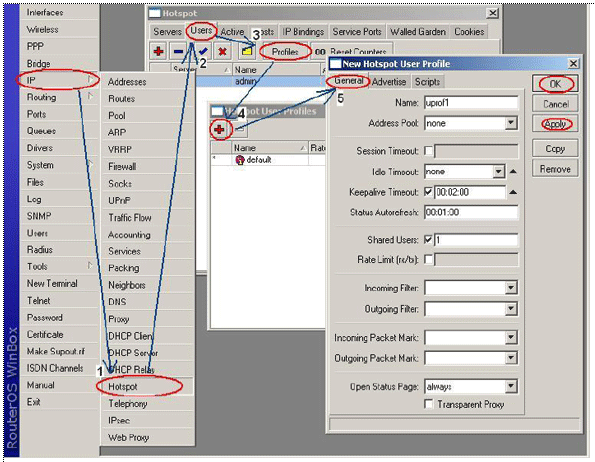Open the Walled Garden tab
This screenshot has width=595, height=462.
pyautogui.click(x=418, y=32)
